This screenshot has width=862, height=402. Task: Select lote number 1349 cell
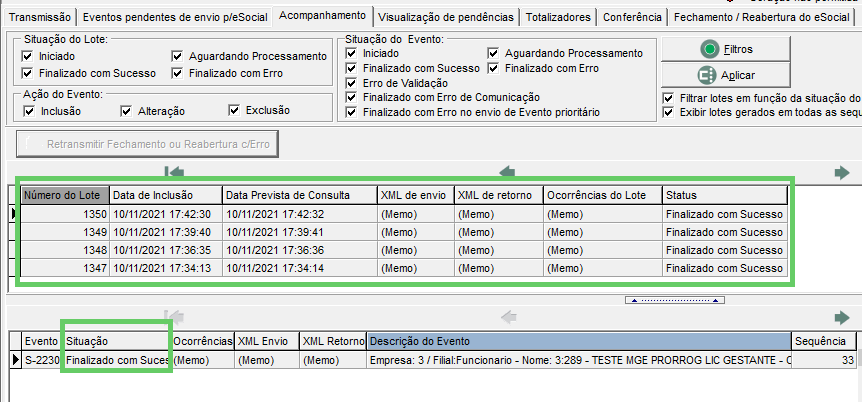(x=65, y=233)
